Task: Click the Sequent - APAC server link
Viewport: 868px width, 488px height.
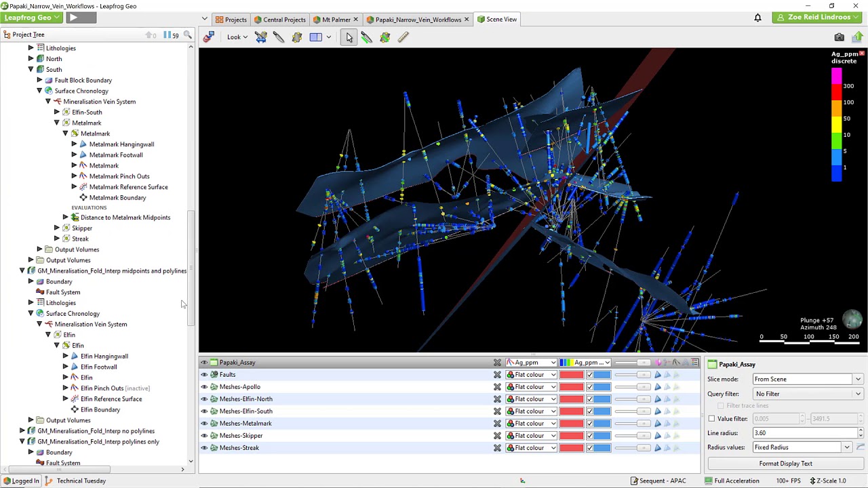Action: click(x=658, y=481)
